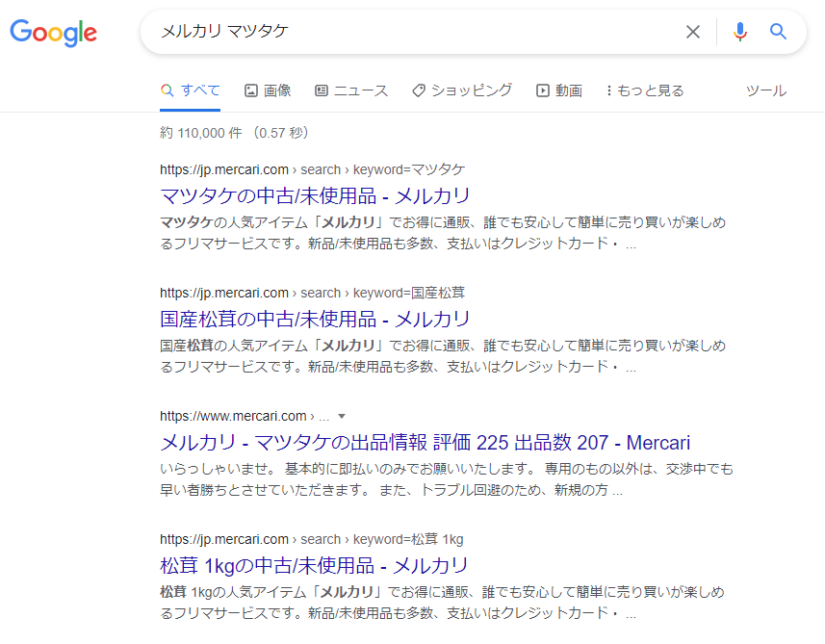Click the snippet beginning マツタケの人気アイテム
This screenshot has height=644, width=825.
[443, 233]
